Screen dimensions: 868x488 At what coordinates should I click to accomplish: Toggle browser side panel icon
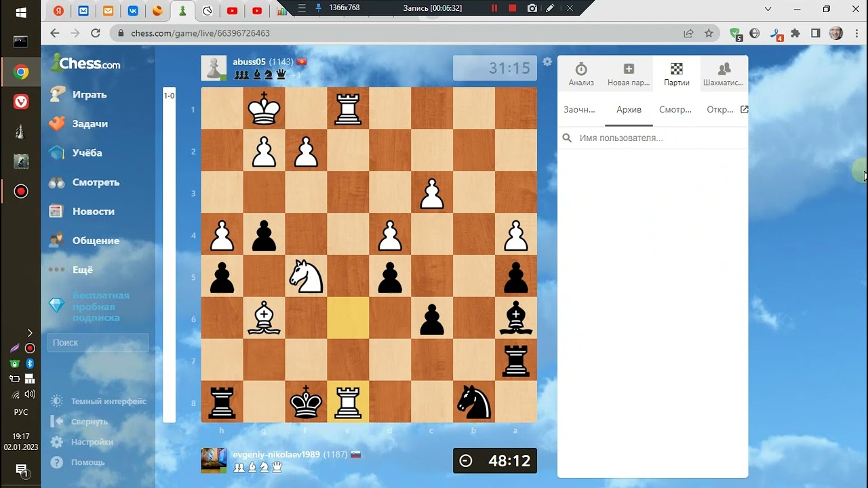tap(816, 33)
